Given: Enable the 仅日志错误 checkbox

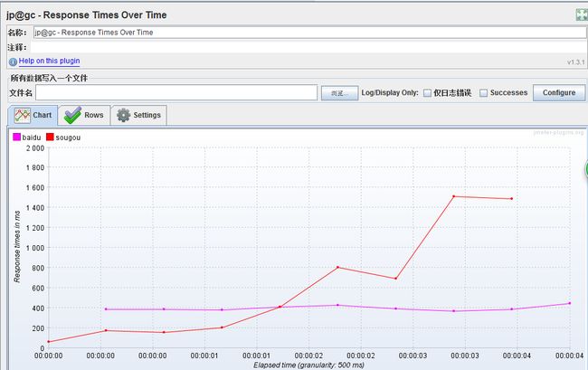Looking at the screenshot, I should click(x=427, y=92).
